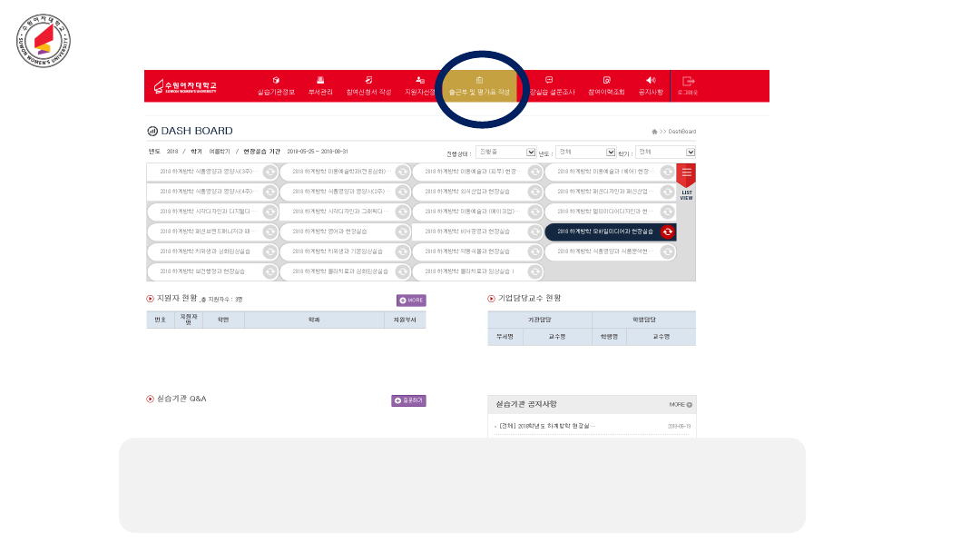Click refresh icon on 보건행정과 현장실습 card

(270, 272)
